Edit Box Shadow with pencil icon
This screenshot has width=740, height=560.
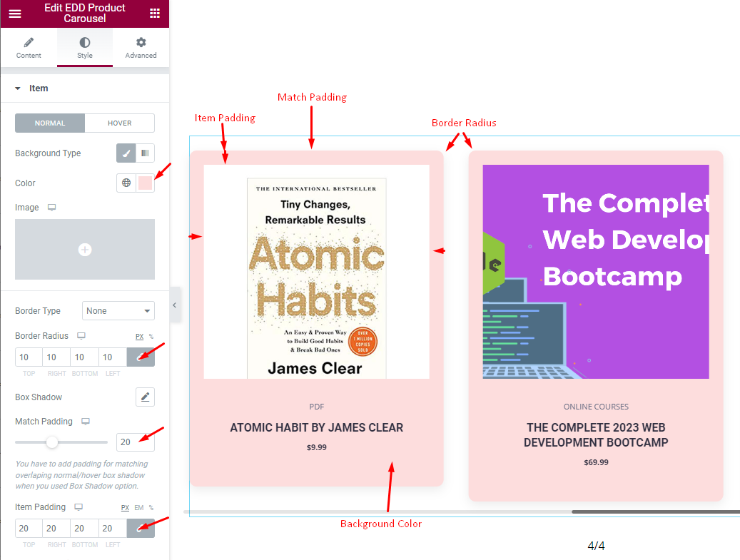pyautogui.click(x=146, y=397)
